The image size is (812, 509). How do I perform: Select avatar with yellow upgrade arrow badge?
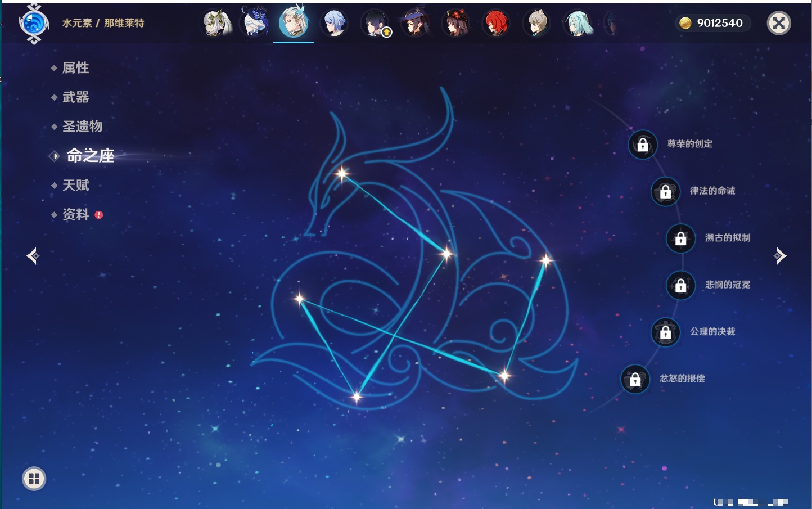click(x=375, y=24)
